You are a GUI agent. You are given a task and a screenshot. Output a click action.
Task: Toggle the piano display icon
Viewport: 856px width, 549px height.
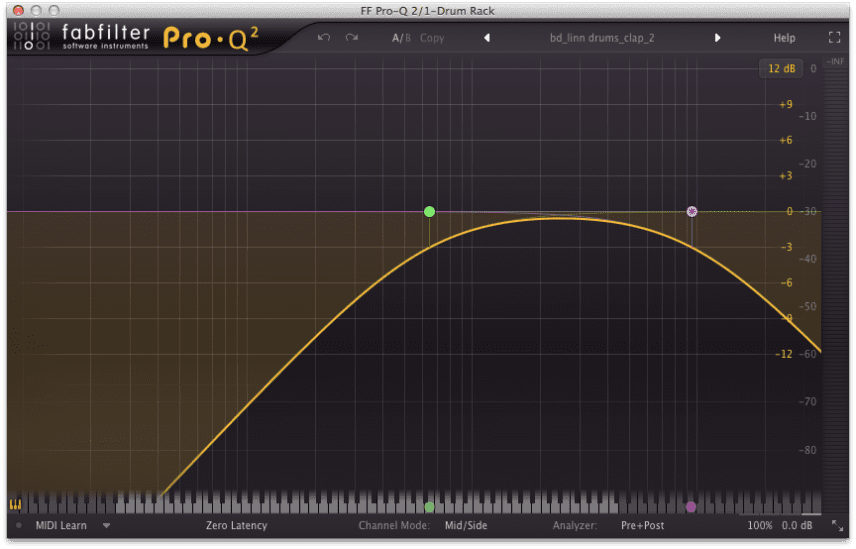pos(15,505)
